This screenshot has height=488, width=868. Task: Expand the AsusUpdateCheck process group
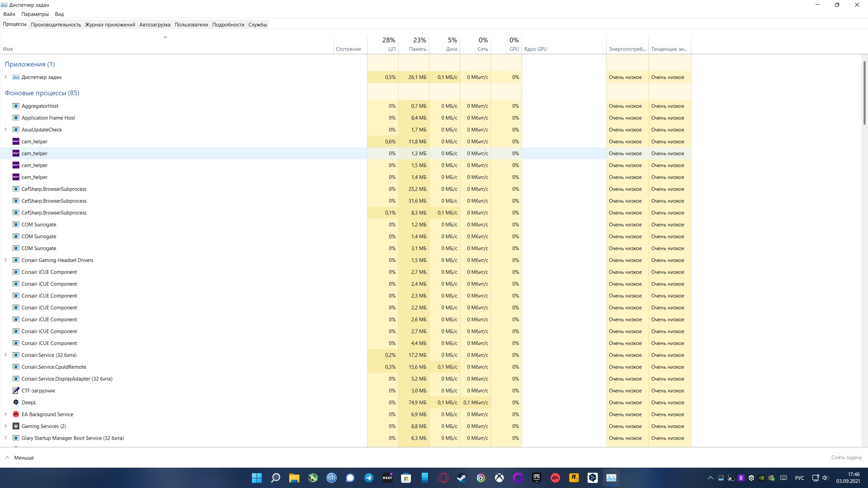(x=5, y=129)
